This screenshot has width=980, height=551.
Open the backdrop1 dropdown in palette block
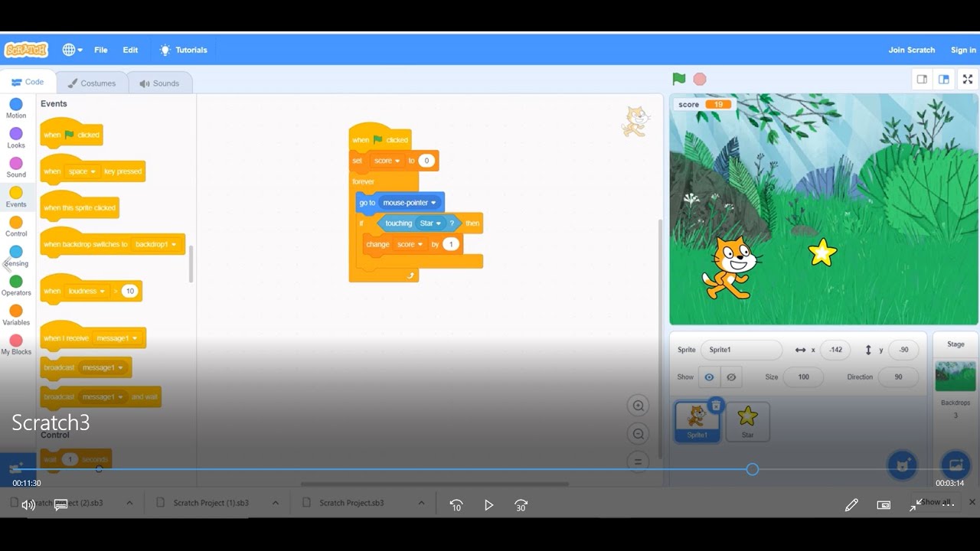coord(156,245)
